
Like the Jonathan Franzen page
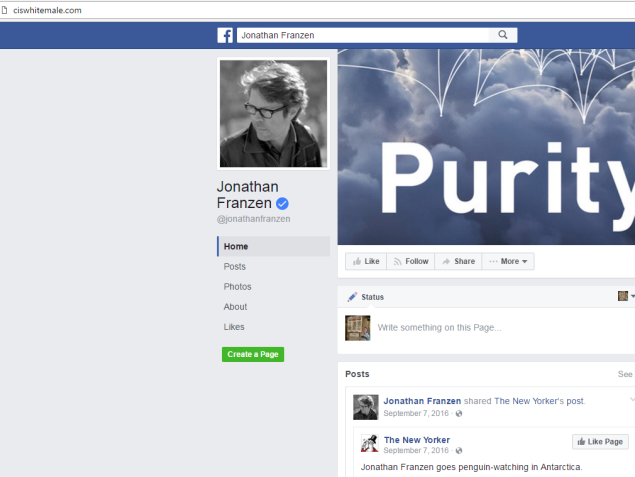(x=366, y=261)
